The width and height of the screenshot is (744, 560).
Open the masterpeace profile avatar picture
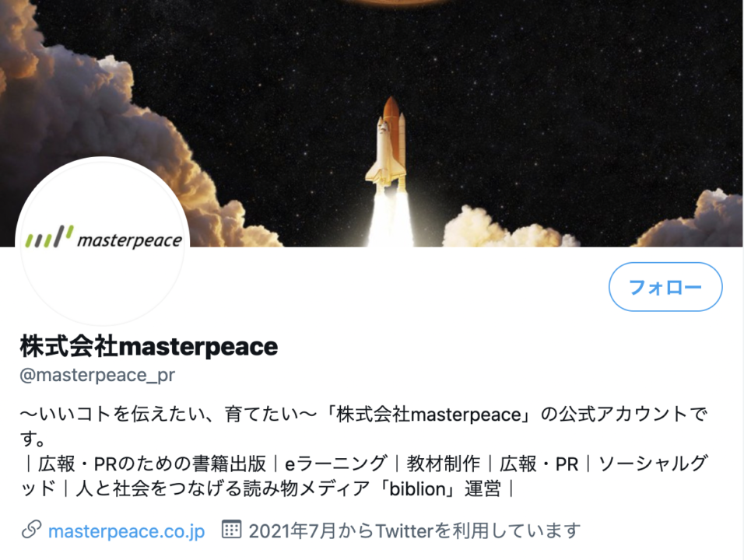(x=103, y=240)
